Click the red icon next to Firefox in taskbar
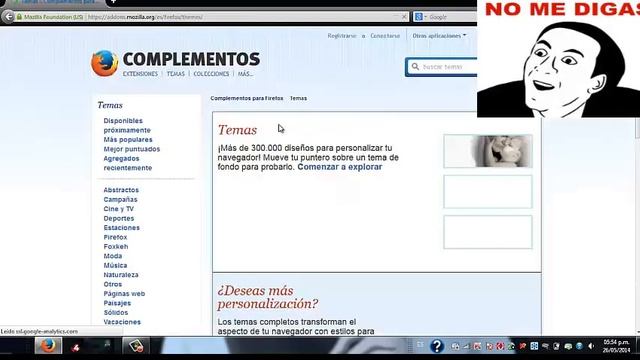This screenshot has height=360, width=640. pos(76,347)
